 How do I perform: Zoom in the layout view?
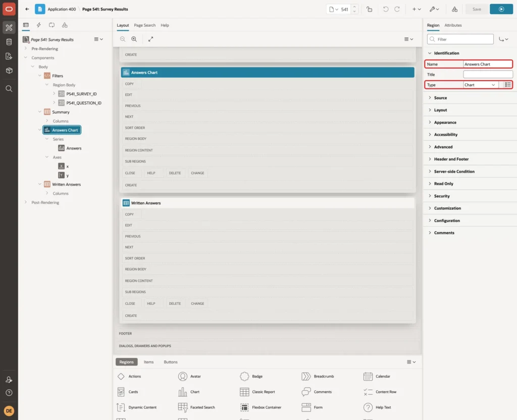(134, 39)
